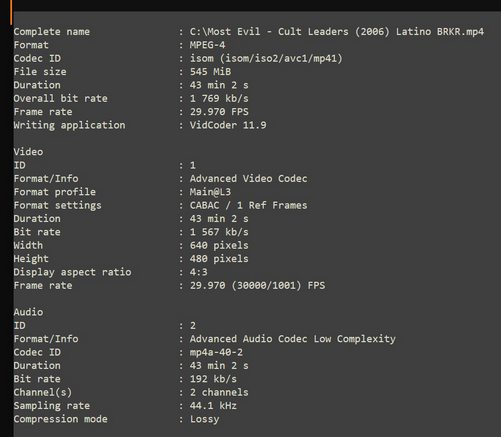Screen dimensions: 501x437
Task: Click the Codec ID isom value
Action: point(266,59)
